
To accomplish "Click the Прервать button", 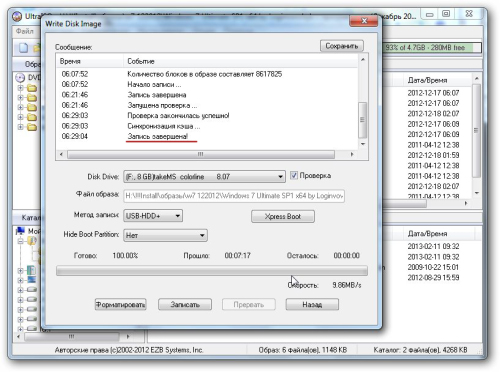I will (249, 304).
